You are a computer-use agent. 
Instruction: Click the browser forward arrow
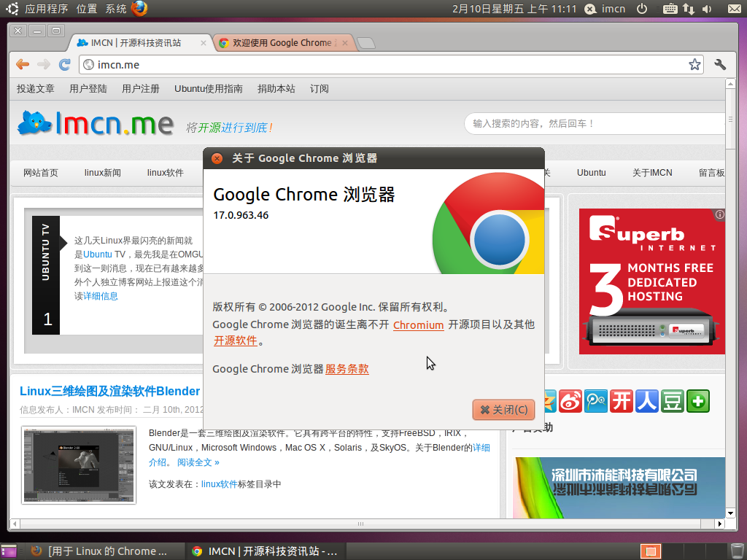tap(44, 64)
